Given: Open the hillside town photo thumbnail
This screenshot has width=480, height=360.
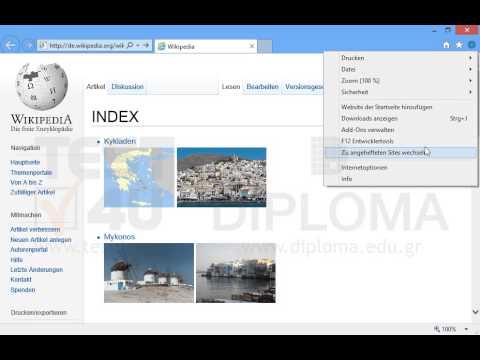Looking at the screenshot, I should pyautogui.click(x=221, y=177).
